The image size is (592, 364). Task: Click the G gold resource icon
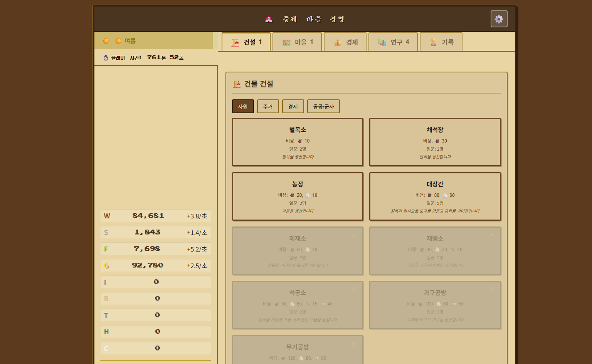tap(106, 266)
